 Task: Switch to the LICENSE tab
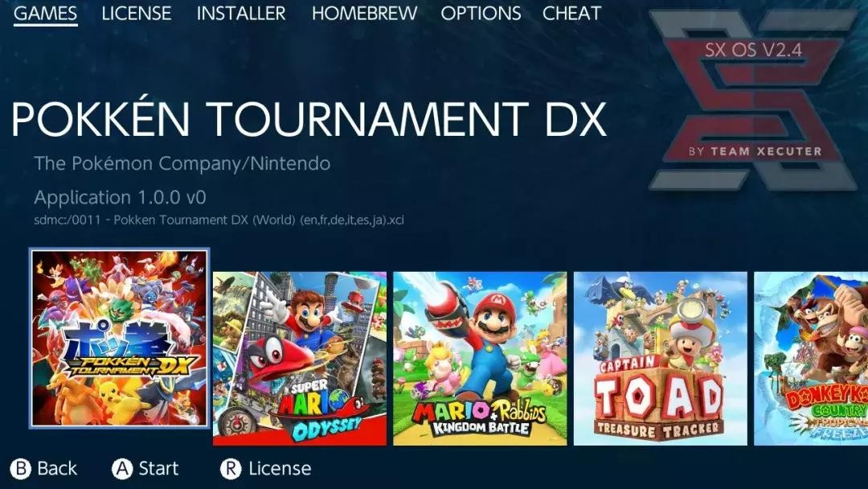coord(136,14)
